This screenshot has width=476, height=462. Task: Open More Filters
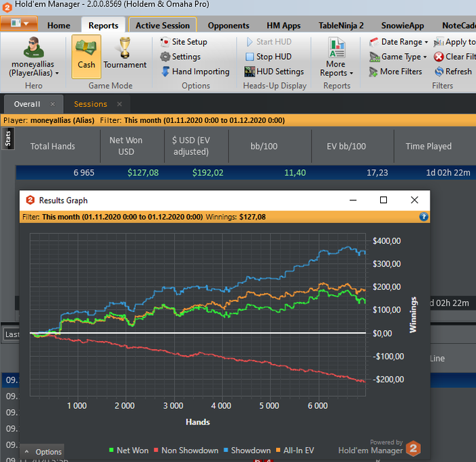396,71
